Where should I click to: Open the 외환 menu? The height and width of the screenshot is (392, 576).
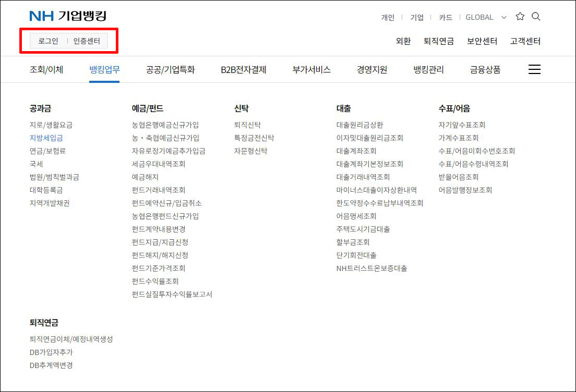tap(403, 41)
